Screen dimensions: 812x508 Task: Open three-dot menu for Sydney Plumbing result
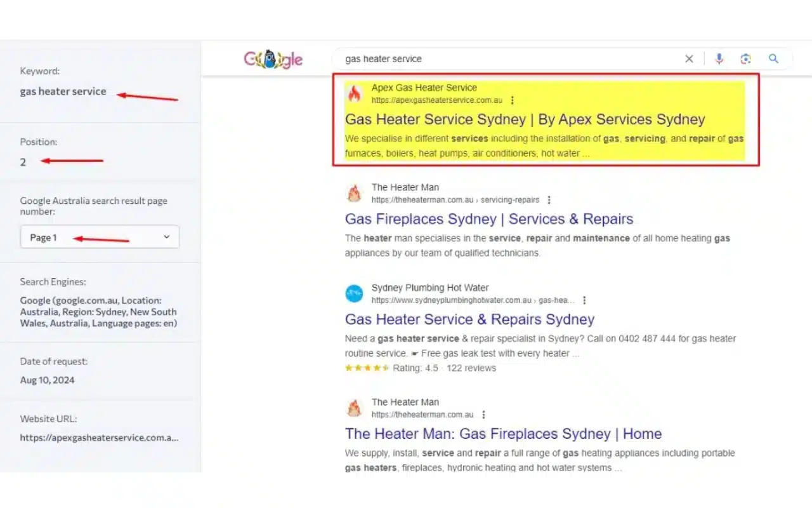[x=584, y=300]
